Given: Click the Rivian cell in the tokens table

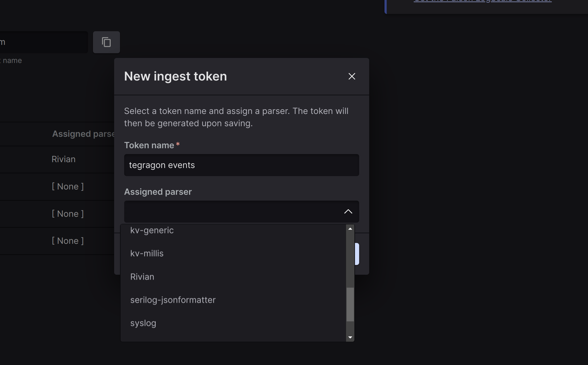Looking at the screenshot, I should (63, 159).
